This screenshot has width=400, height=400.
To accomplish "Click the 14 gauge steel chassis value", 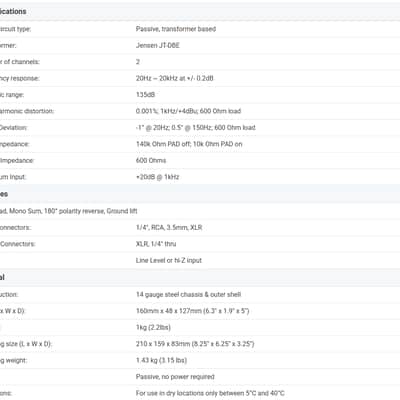I will 188,295.
